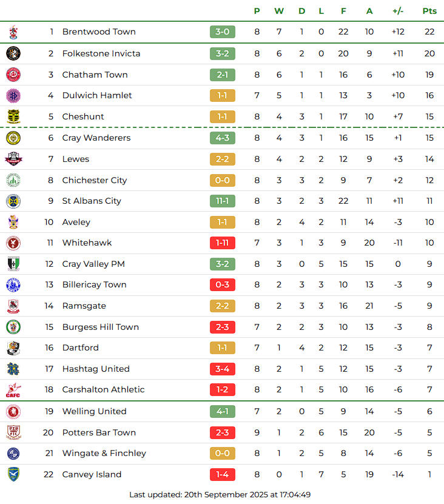Viewport: 444px width, 504px height.
Task: Click the Dartford club crest
Action: [13, 348]
